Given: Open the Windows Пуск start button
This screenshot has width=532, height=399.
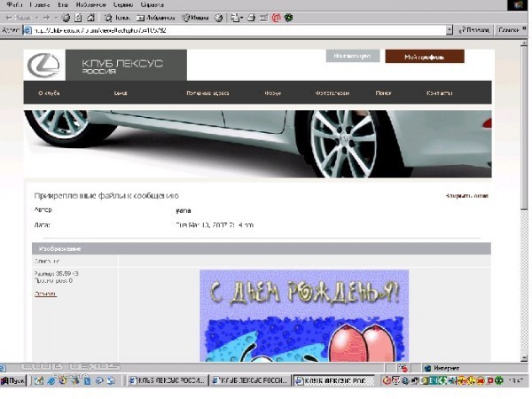Looking at the screenshot, I should (14, 380).
